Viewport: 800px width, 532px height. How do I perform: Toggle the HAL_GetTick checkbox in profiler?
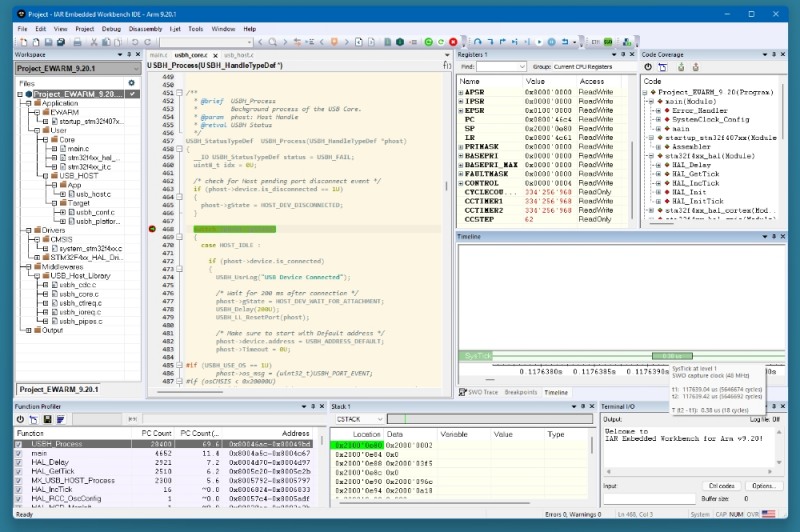[x=20, y=472]
